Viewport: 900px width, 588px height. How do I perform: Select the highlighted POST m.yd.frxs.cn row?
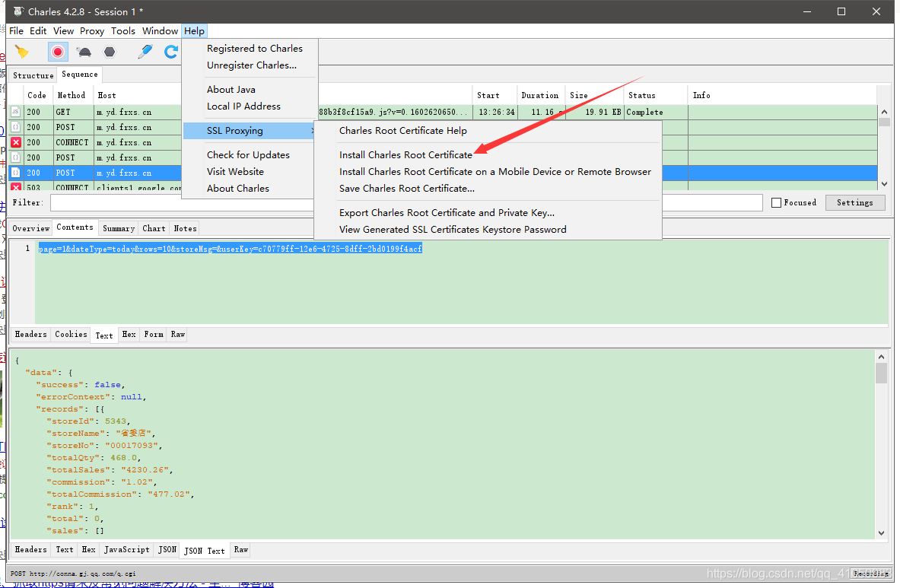coord(443,173)
